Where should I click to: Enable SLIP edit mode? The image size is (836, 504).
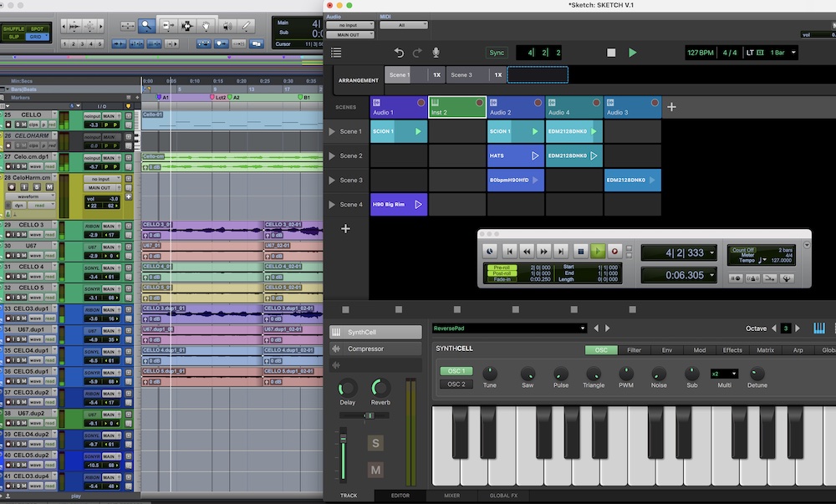(14, 37)
